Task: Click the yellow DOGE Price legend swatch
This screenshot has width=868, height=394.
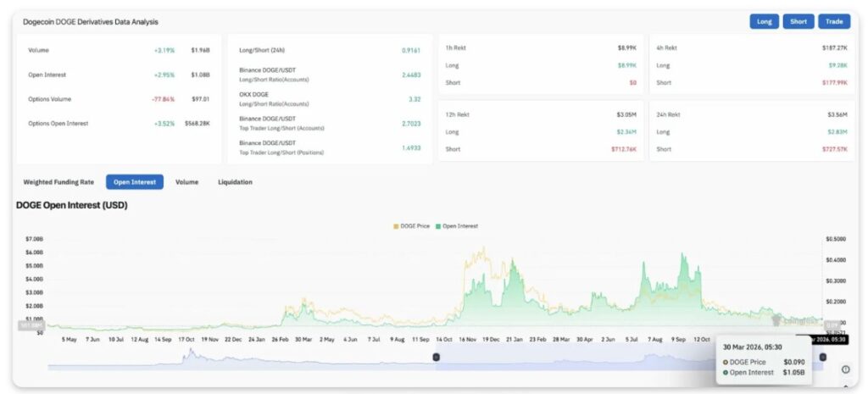Action: (x=395, y=226)
